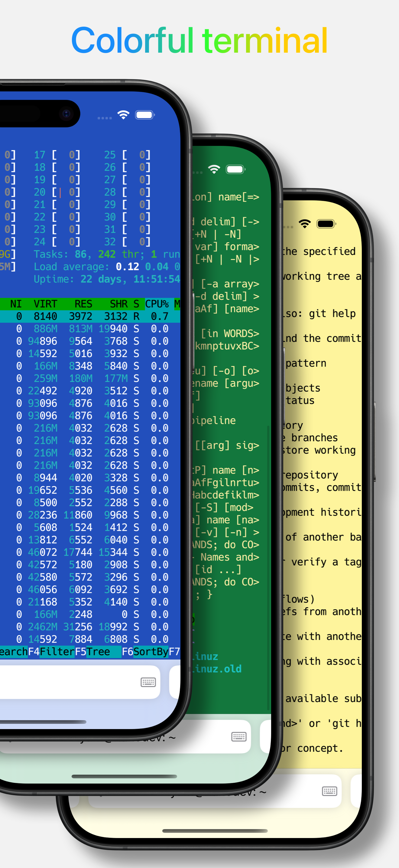
Task: Click the word 'pattern' in the yellow terminal
Action: pyautogui.click(x=306, y=363)
